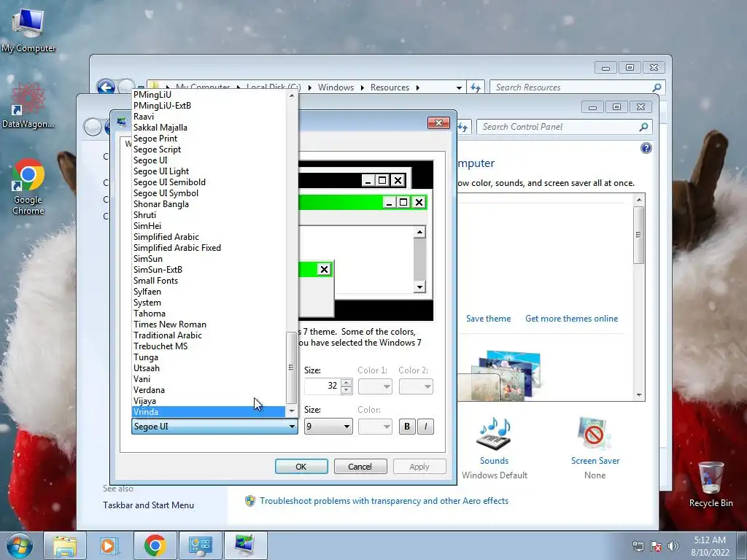Open the Chrome taskbar button

pyautogui.click(x=155, y=545)
